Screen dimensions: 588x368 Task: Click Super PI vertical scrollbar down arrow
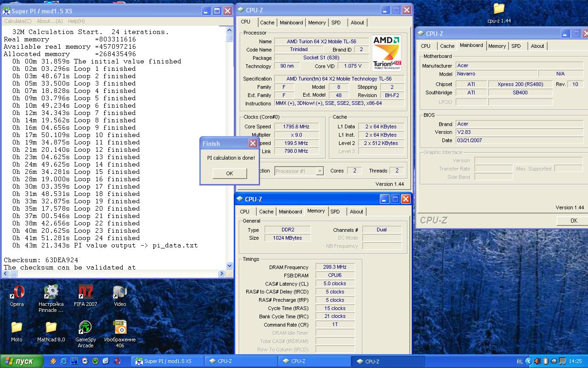click(x=229, y=265)
